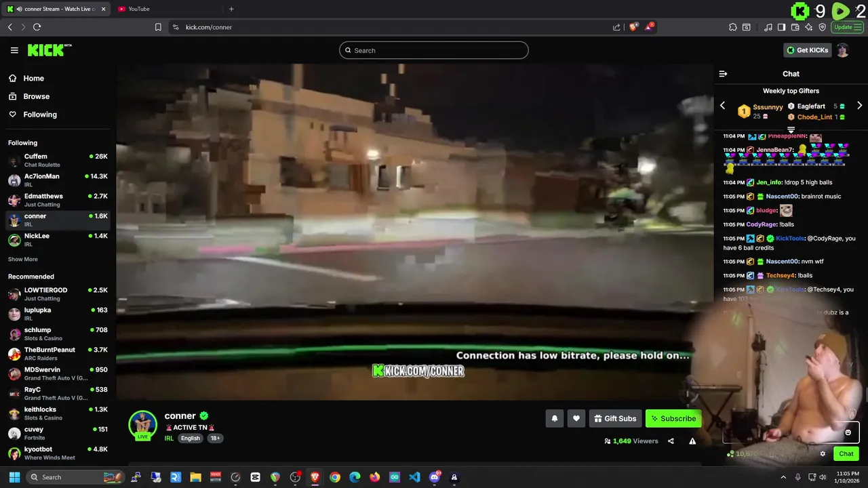The image size is (868, 488).
Task: Open TheBurntPeanut recommended channel
Action: click(x=58, y=354)
